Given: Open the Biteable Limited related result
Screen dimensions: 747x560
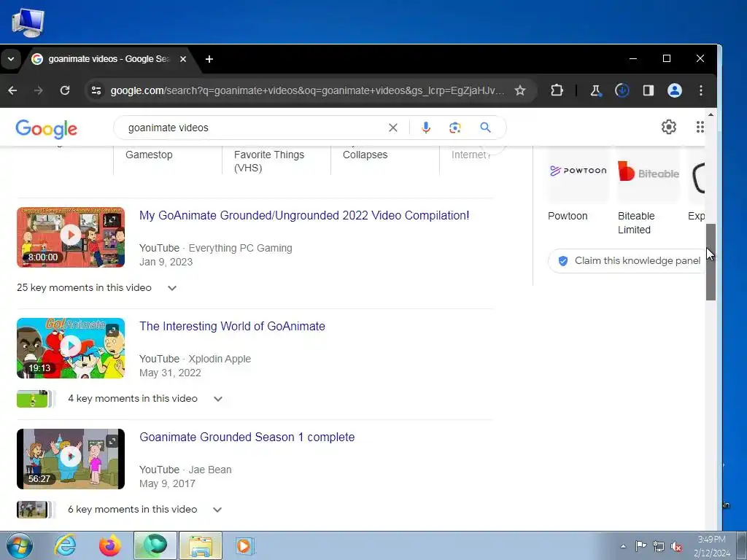Looking at the screenshot, I should click(x=648, y=190).
